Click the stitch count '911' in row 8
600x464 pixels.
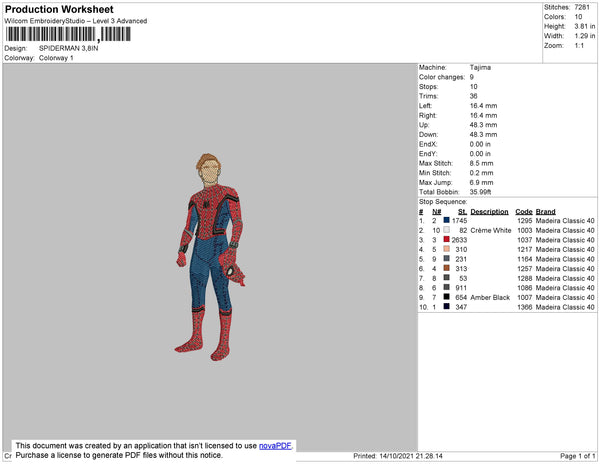tap(461, 288)
